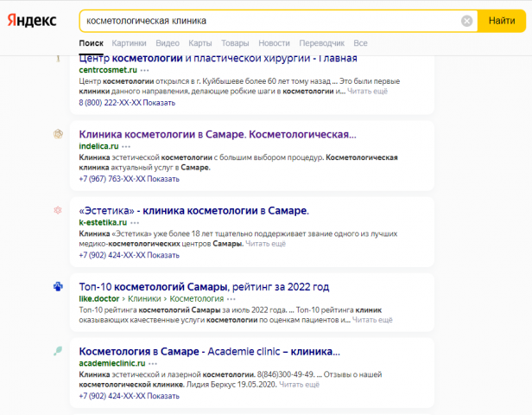Screen dimensions: 532x415
Task: Open the Поиск tab
Action: [x=91, y=43]
